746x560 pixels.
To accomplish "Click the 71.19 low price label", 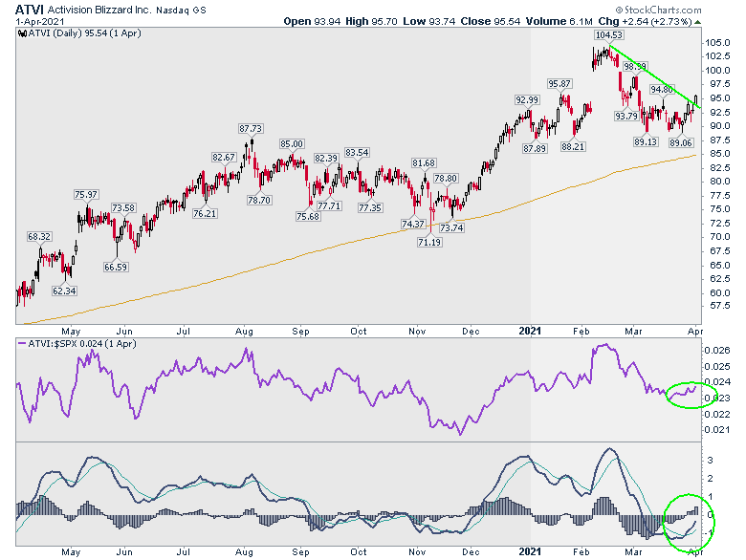I will tap(429, 243).
